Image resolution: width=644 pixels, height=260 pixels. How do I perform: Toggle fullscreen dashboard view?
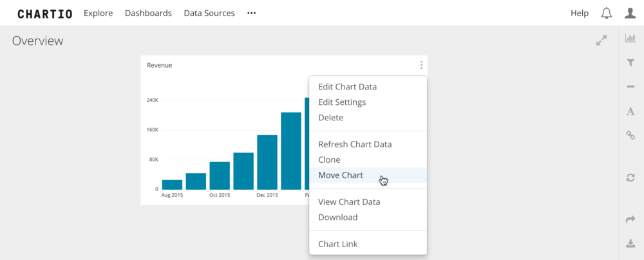(x=601, y=41)
